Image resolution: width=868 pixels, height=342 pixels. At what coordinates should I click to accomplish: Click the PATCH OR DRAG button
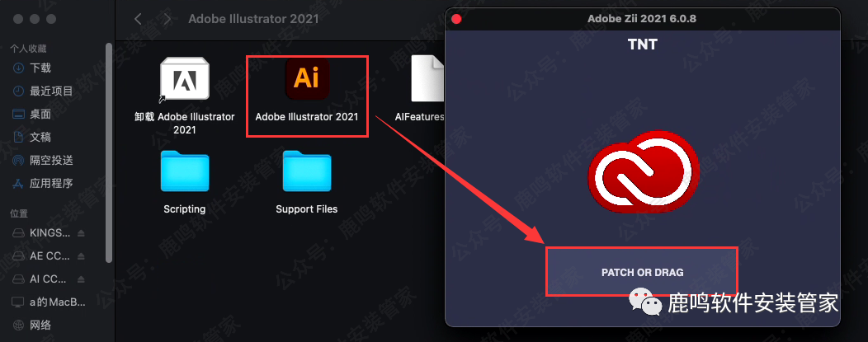pos(642,273)
